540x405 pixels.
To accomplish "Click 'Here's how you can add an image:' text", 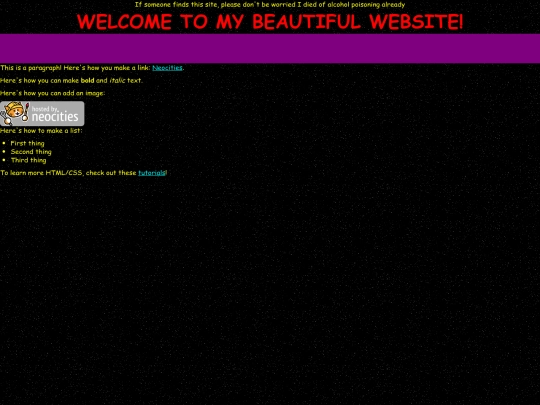I will pos(53,93).
